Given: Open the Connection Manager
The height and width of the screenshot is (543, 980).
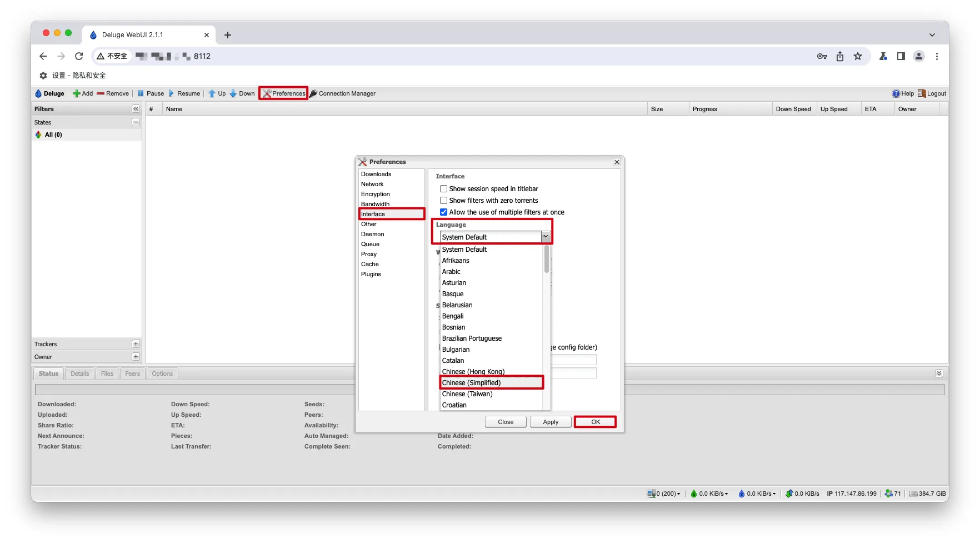Looking at the screenshot, I should (343, 93).
